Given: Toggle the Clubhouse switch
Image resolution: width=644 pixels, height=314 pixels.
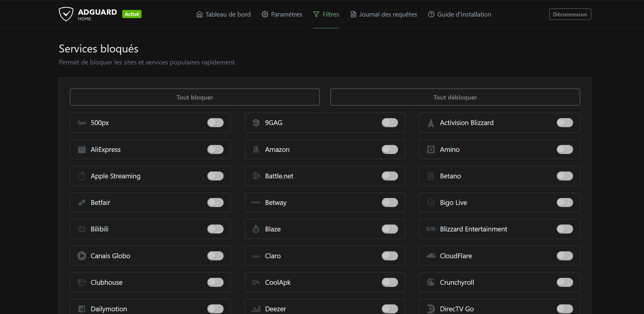Looking at the screenshot, I should pyautogui.click(x=215, y=282).
